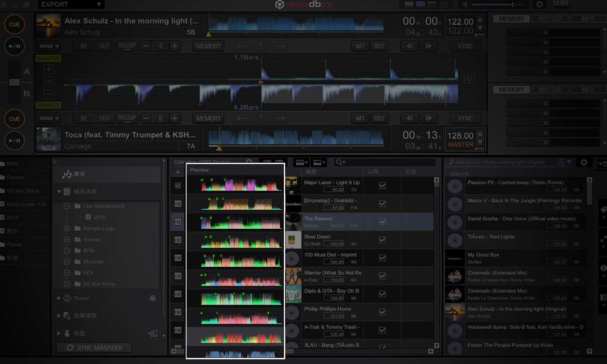Click the lower deck next cue arrow

tap(280, 118)
